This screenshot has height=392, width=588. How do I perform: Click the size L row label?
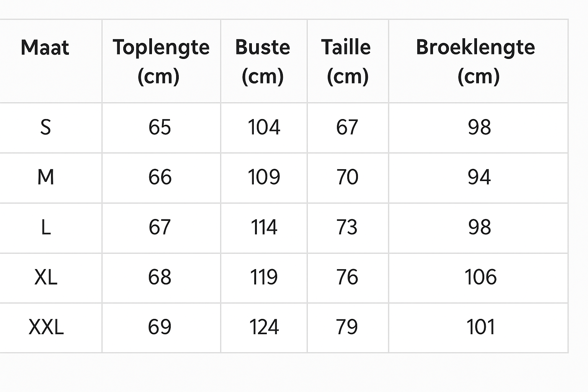[x=46, y=227]
